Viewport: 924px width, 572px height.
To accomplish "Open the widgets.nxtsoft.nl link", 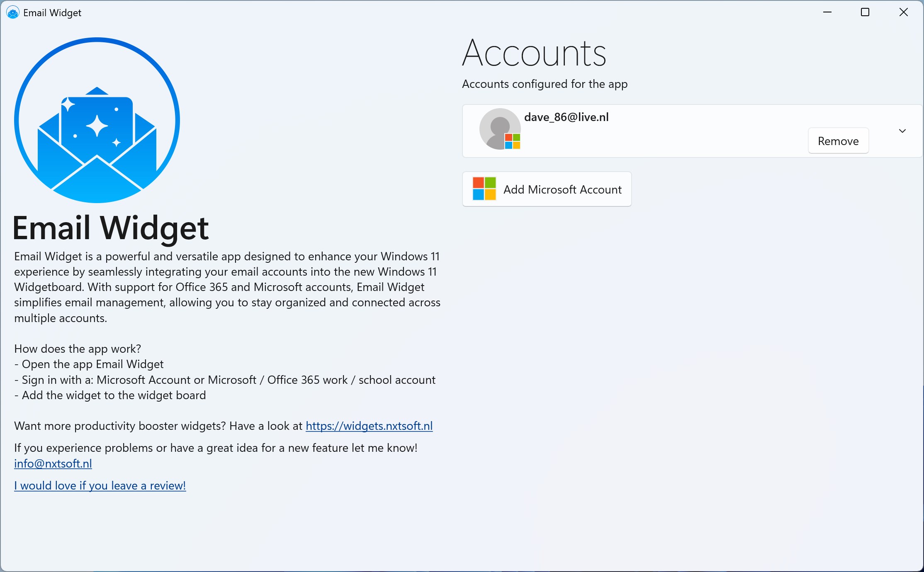I will click(369, 426).
